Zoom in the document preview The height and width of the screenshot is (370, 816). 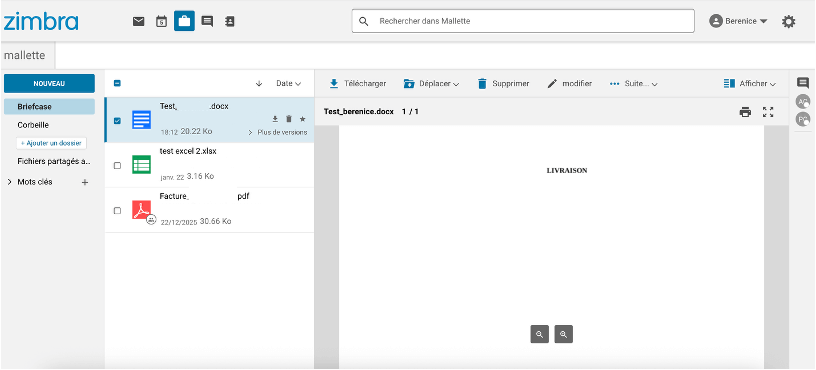point(564,335)
